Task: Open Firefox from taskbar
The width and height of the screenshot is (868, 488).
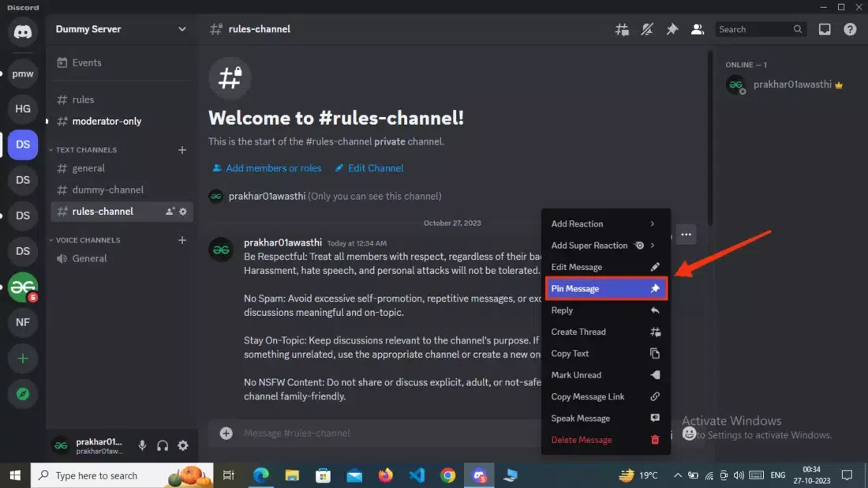Action: click(x=385, y=475)
